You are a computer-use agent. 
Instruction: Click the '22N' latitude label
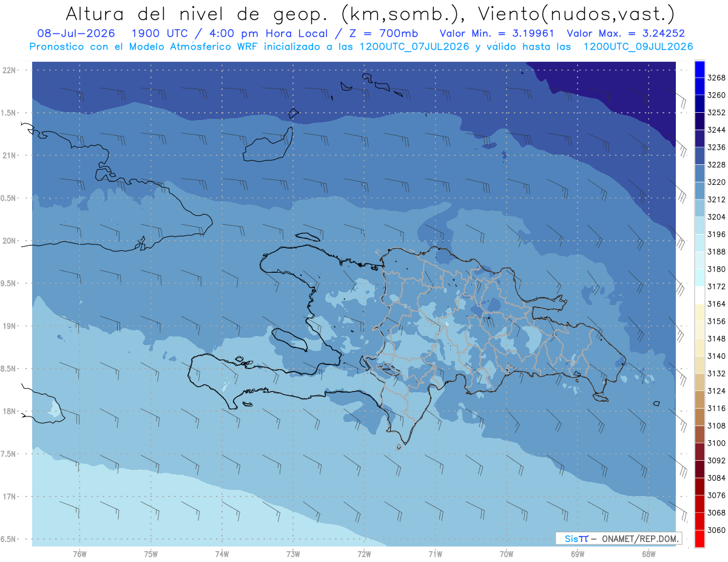click(x=10, y=70)
